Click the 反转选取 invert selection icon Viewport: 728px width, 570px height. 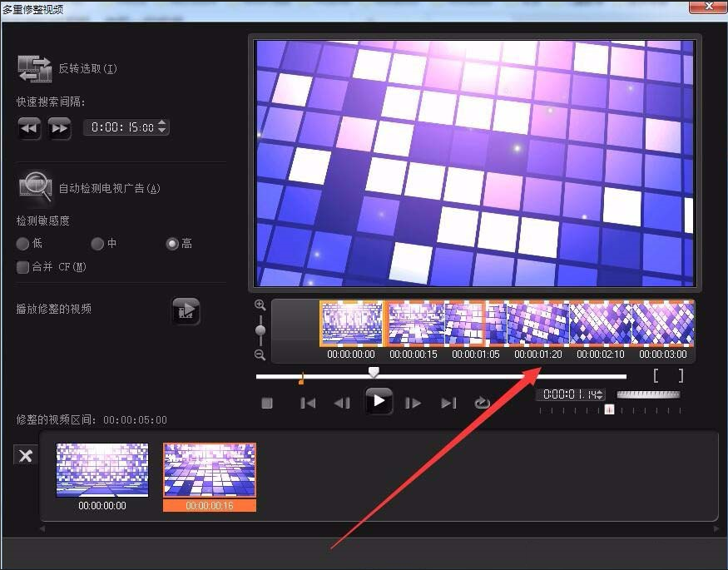pyautogui.click(x=33, y=68)
